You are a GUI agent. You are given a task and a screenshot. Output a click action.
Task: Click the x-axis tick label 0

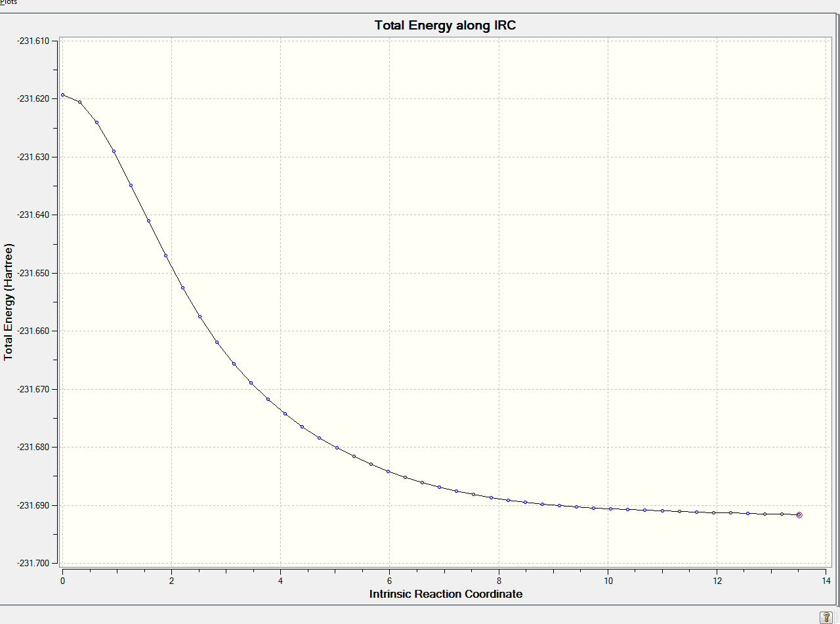click(63, 581)
